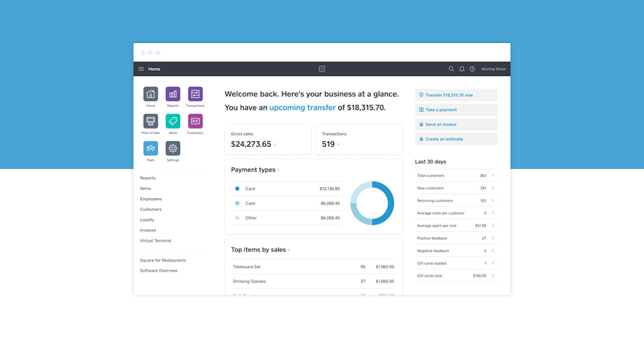Select the green Items tag icon
The height and width of the screenshot is (338, 644).
173,121
